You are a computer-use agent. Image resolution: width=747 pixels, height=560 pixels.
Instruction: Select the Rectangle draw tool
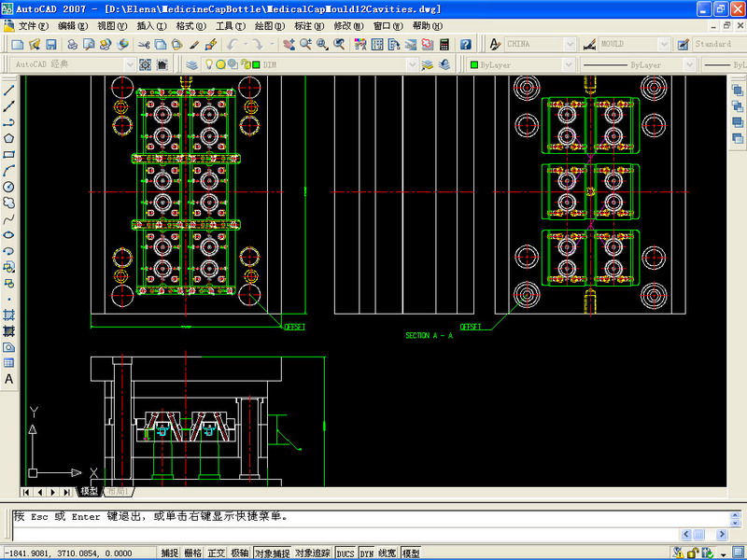9,154
